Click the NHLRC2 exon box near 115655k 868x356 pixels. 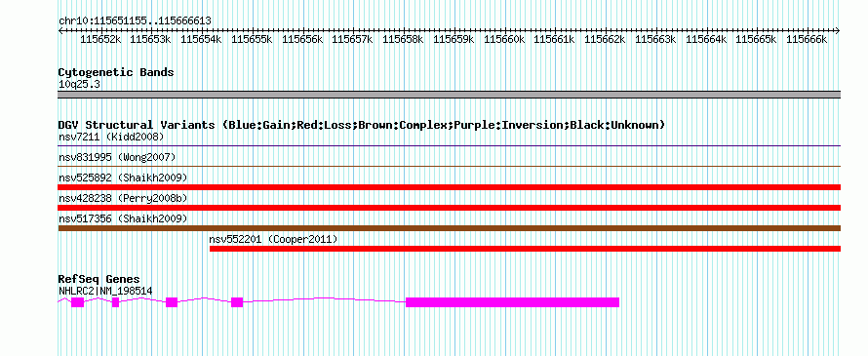[x=237, y=301]
